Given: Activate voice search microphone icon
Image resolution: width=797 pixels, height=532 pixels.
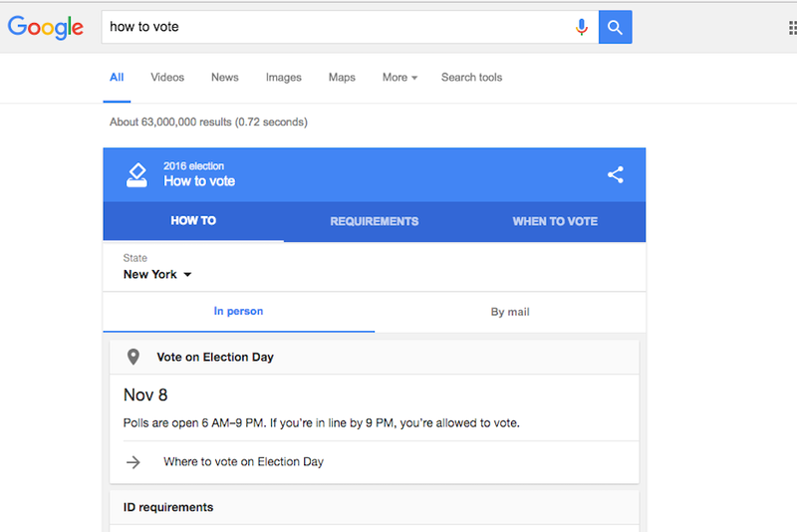Looking at the screenshot, I should (582, 27).
